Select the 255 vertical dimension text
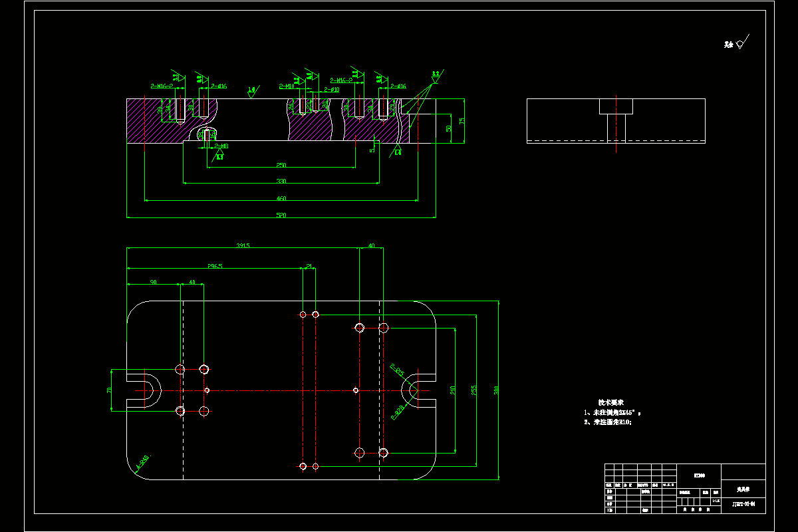Viewport: 798px width, 532px height. [x=473, y=390]
